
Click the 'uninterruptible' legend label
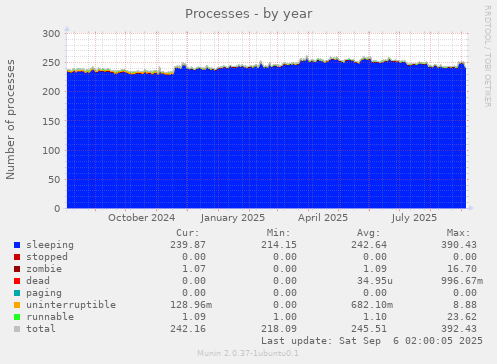(x=71, y=305)
